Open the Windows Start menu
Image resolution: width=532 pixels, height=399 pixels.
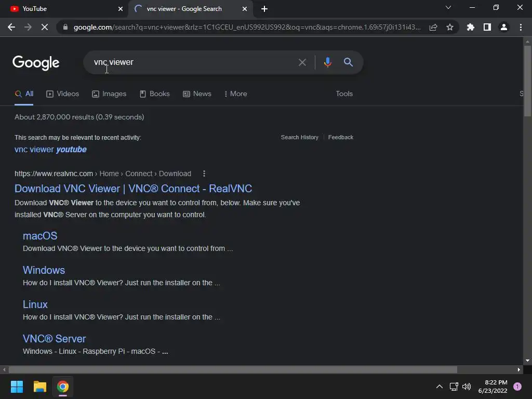(x=17, y=387)
